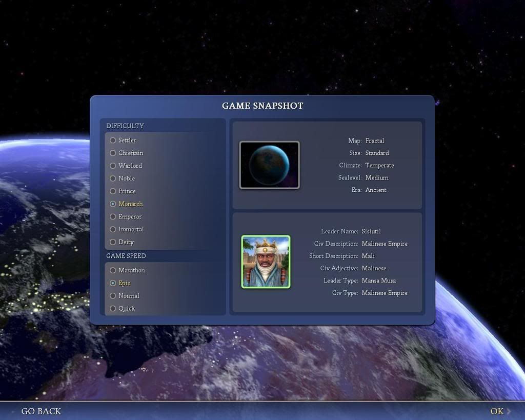Click the Mansa Musa leader portrait
This screenshot has width=525, height=420.
[x=266, y=262]
